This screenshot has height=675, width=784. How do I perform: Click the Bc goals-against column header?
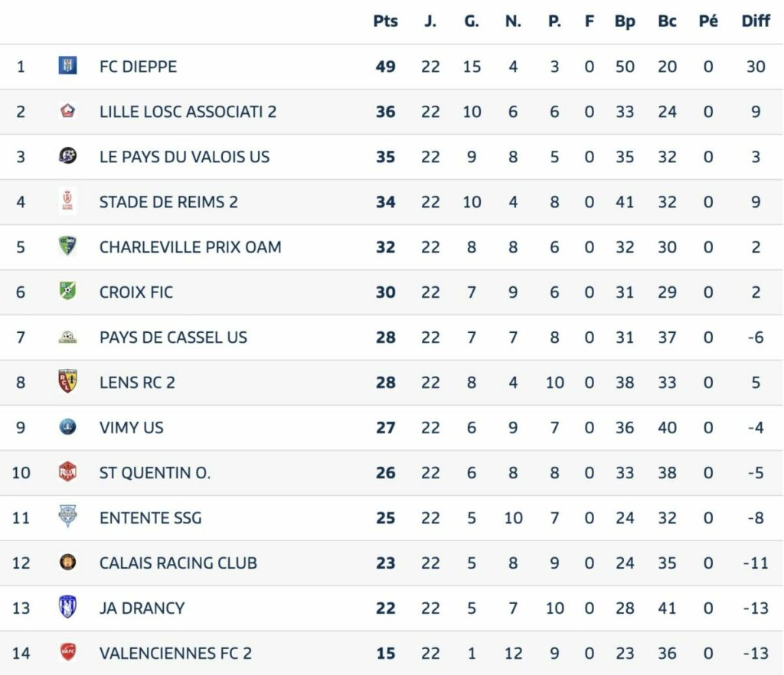click(x=667, y=21)
